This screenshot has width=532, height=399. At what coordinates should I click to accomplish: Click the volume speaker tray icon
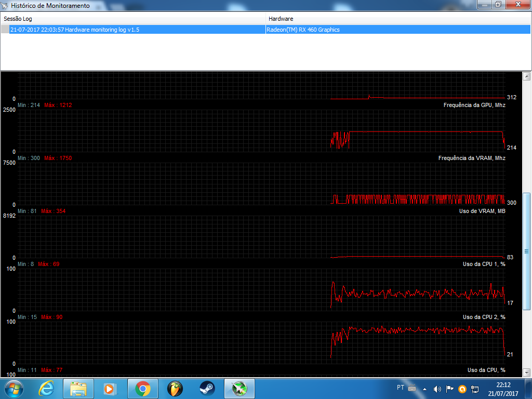pyautogui.click(x=437, y=389)
